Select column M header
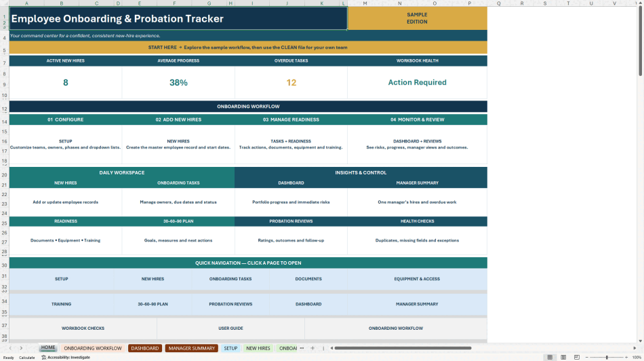This screenshot has width=644, height=361. click(x=365, y=3)
